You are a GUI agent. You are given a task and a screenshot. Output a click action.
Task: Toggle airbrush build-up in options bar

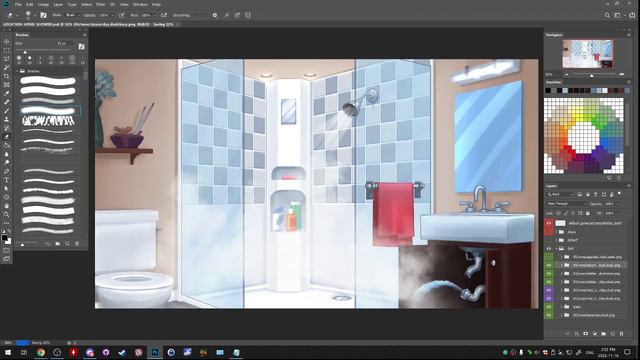[x=164, y=16]
